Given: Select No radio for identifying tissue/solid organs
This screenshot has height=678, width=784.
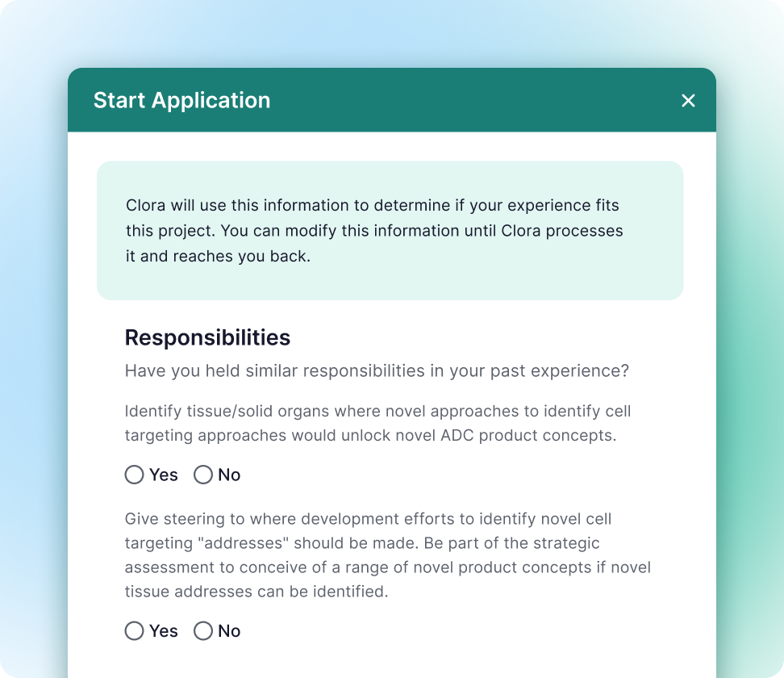Looking at the screenshot, I should (x=203, y=475).
